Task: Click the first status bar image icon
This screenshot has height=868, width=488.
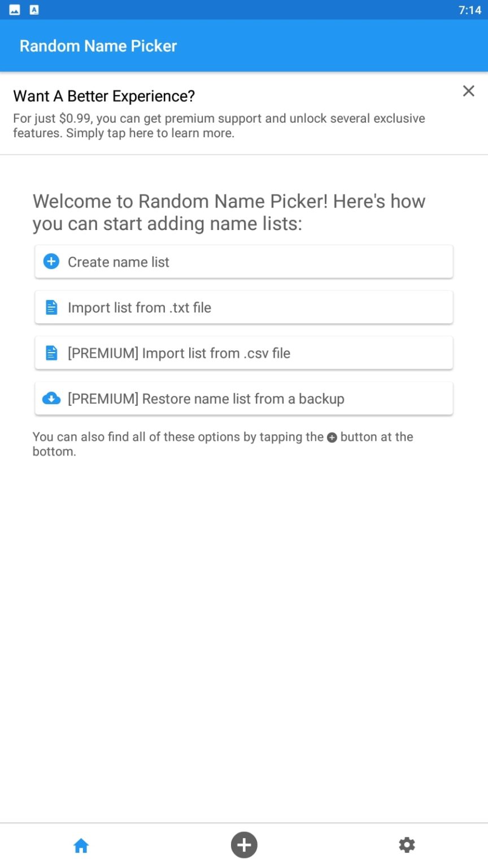Action: click(x=15, y=10)
